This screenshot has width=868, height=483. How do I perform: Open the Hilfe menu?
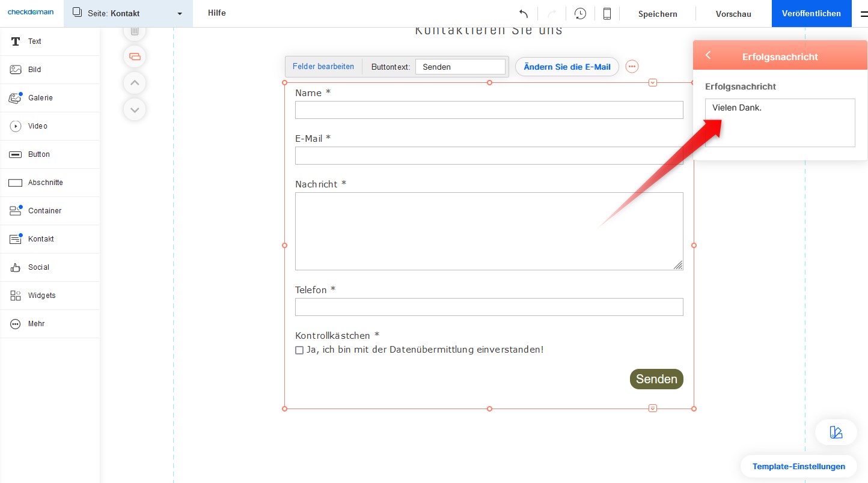[x=217, y=13]
